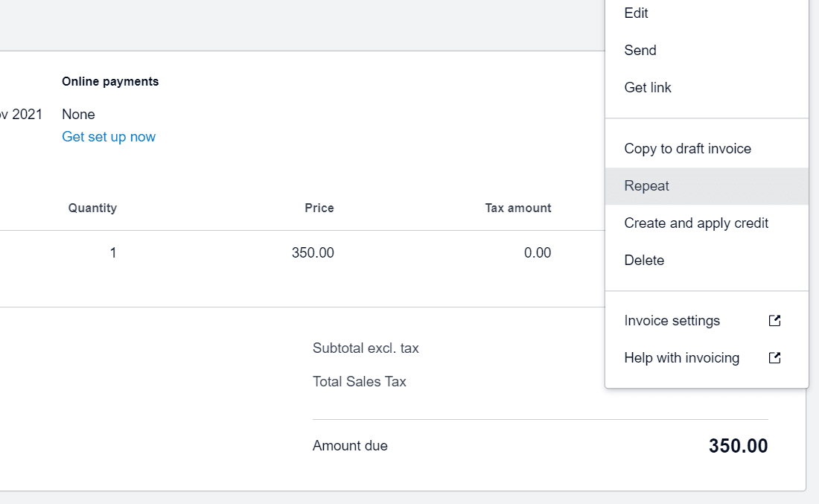Image resolution: width=819 pixels, height=504 pixels.
Task: Select the Repeat menu option
Action: [x=706, y=186]
